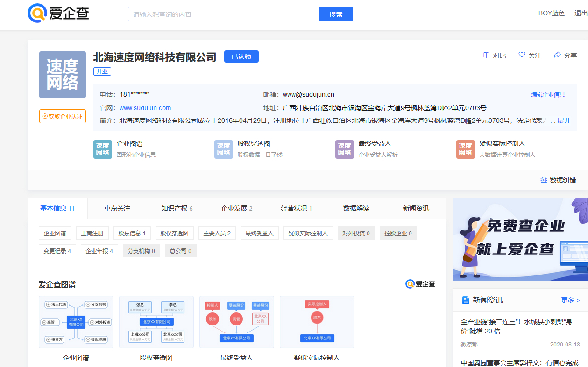
Task: Switch to 知识产权 tab
Action: coord(177,208)
